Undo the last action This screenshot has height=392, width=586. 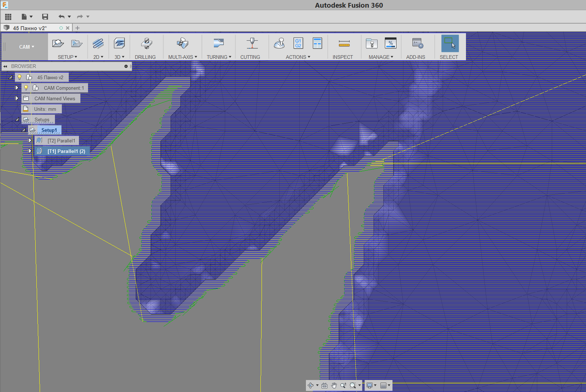61,17
